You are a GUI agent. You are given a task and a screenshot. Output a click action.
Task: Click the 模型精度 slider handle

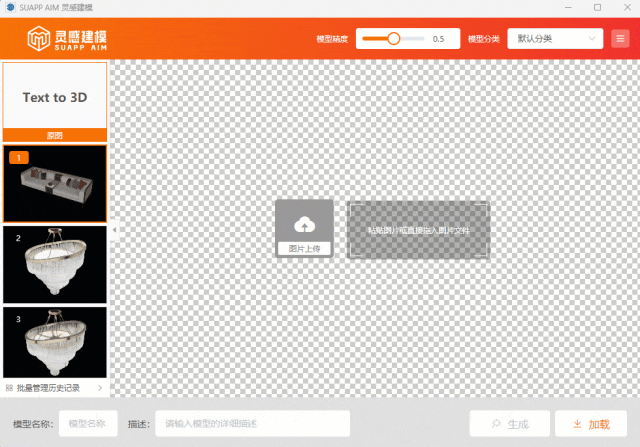[x=393, y=39]
